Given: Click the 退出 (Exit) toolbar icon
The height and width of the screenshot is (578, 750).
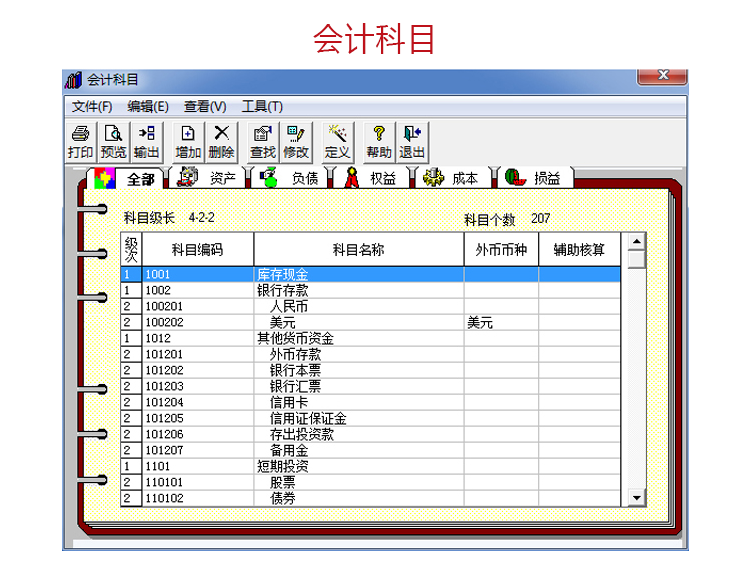Looking at the screenshot, I should [412, 142].
